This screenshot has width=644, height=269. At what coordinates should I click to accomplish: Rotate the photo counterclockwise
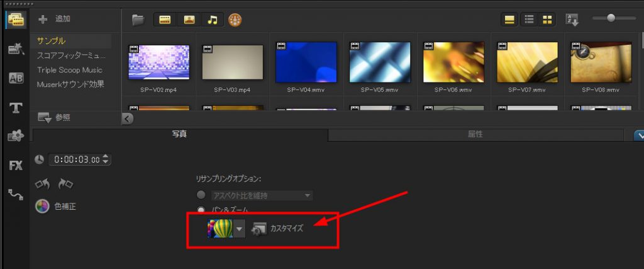[x=43, y=185]
